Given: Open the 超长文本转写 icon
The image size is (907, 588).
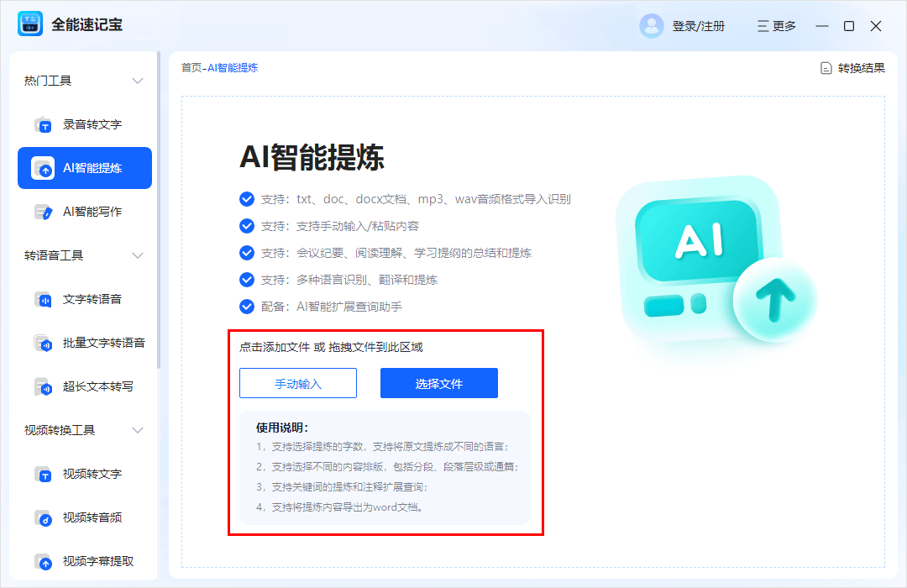Looking at the screenshot, I should (44, 387).
